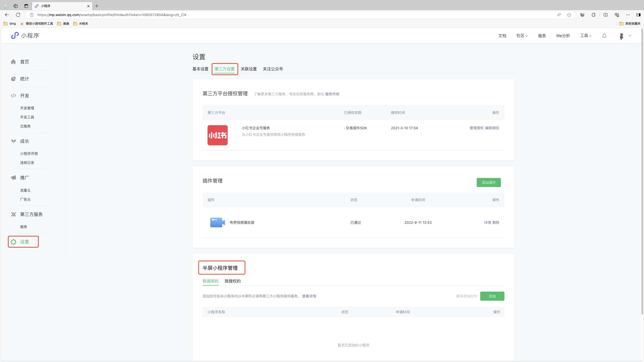The width and height of the screenshot is (644, 362).
Task: Open the statistics pie chart icon
Action: (13, 79)
